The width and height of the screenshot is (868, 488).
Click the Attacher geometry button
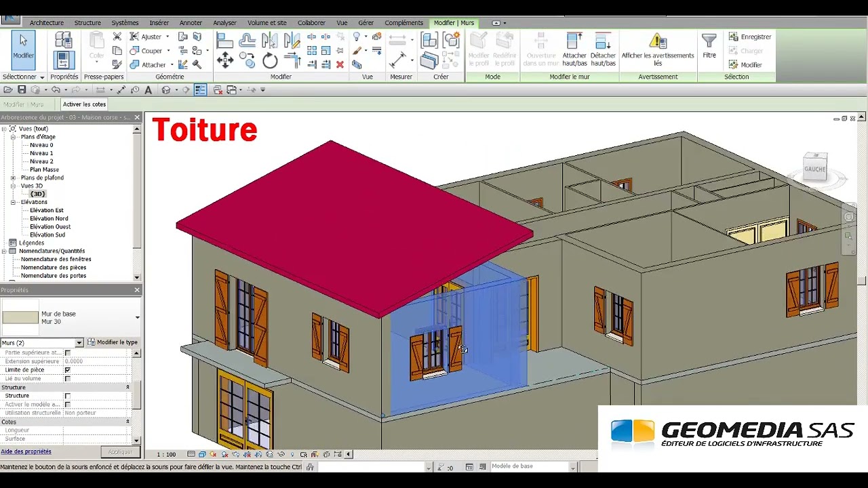(x=149, y=65)
